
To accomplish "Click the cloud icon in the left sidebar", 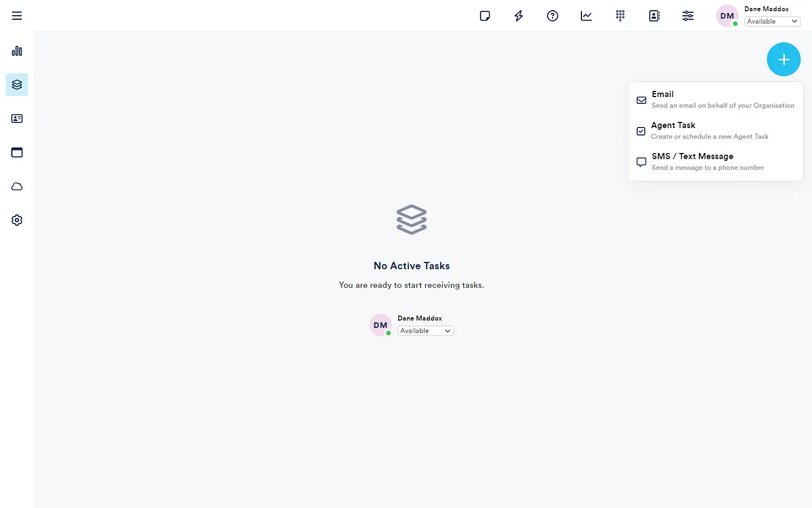I will [x=16, y=186].
